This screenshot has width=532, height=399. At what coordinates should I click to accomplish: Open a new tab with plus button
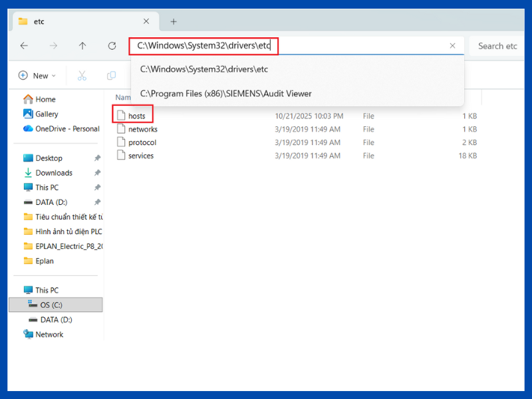(174, 21)
